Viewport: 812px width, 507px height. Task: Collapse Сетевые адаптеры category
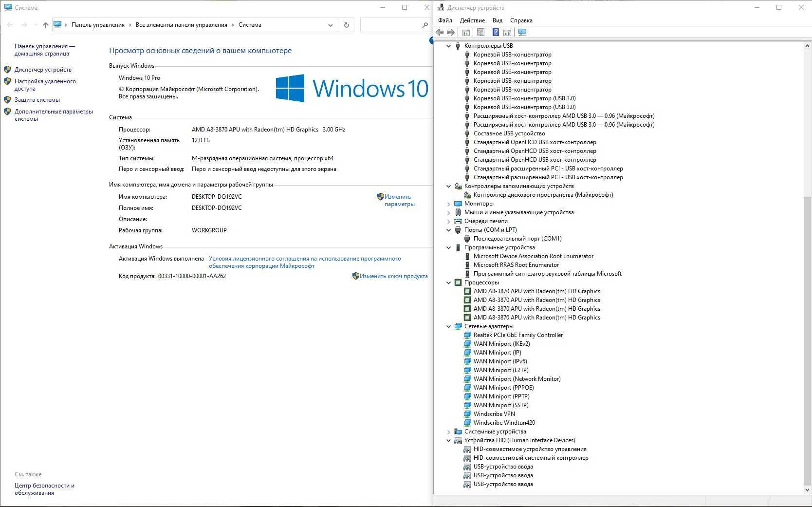click(x=449, y=326)
